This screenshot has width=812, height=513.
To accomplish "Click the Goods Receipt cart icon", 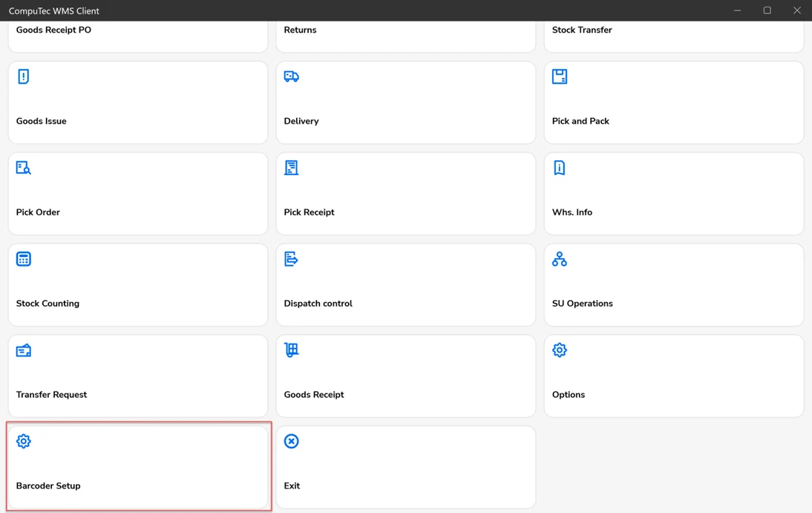I will pyautogui.click(x=292, y=350).
